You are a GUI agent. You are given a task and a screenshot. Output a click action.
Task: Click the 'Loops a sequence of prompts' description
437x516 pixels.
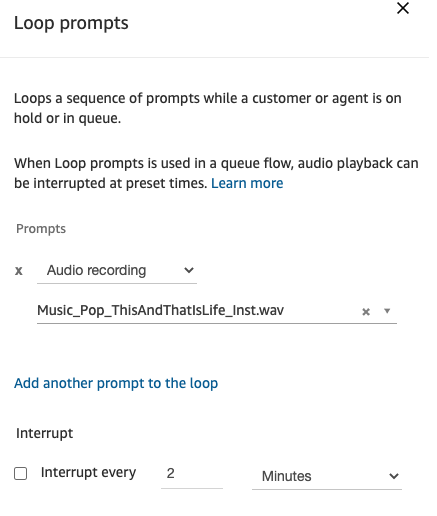point(208,108)
